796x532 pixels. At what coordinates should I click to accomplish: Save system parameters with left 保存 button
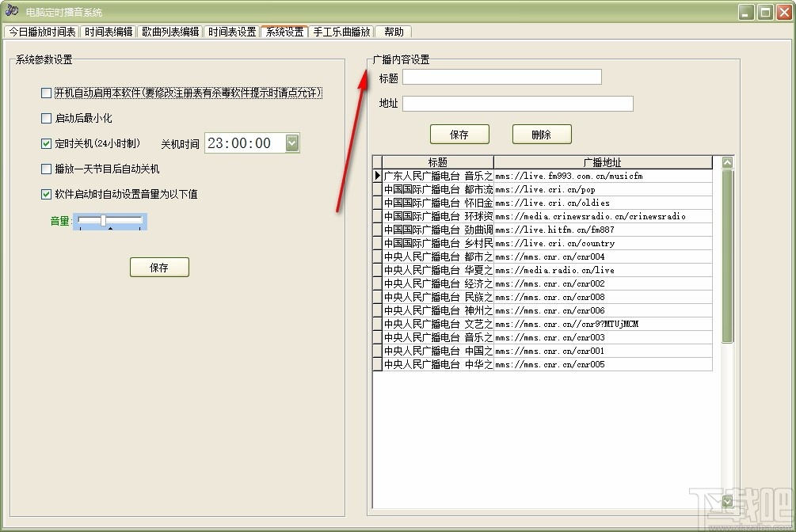click(x=159, y=268)
